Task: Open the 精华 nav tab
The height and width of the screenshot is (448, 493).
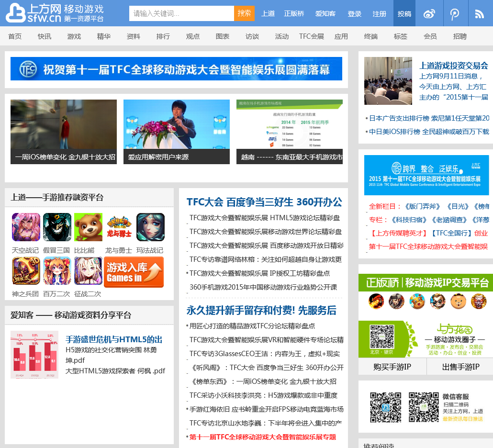Action: point(104,36)
